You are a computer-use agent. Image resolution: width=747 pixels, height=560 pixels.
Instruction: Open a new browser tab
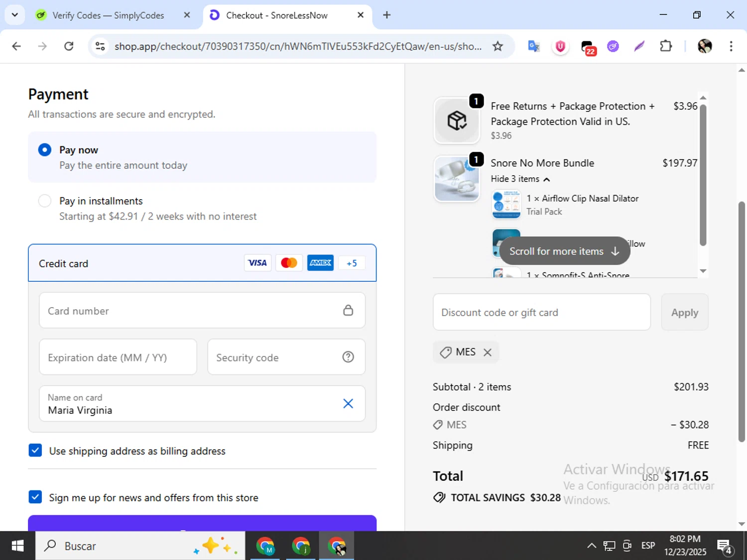387,15
